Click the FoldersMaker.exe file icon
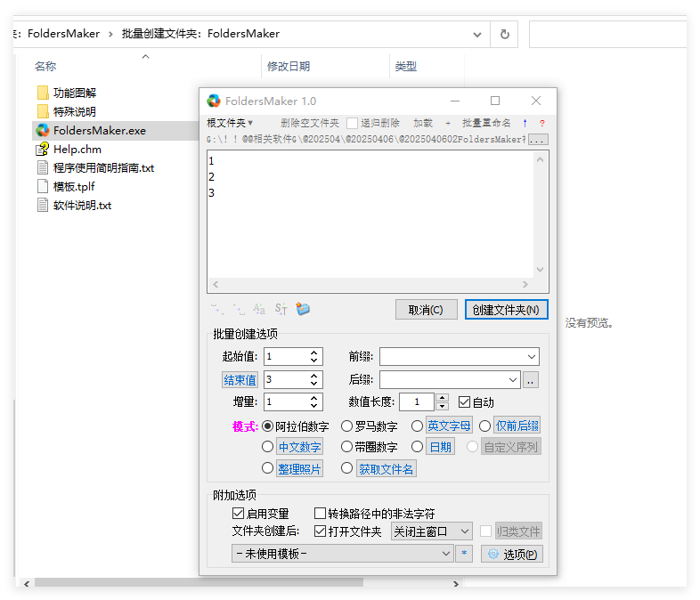This screenshot has width=700, height=600. [43, 130]
